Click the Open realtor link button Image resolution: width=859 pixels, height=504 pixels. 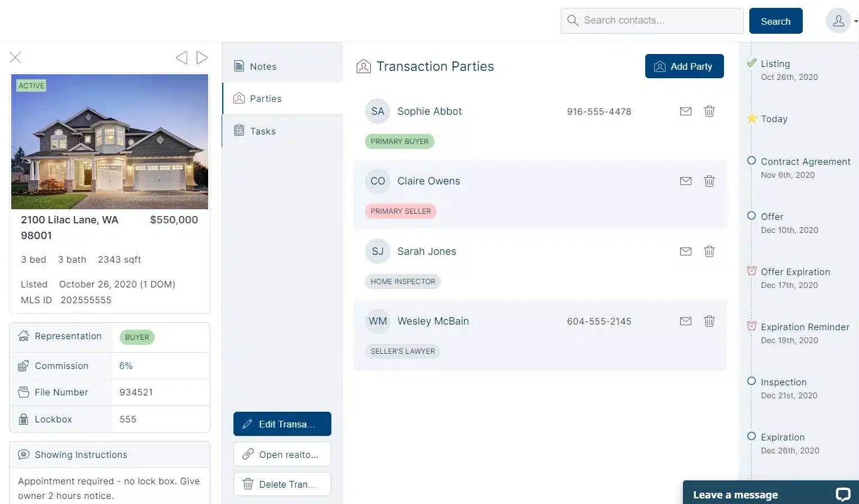click(282, 454)
